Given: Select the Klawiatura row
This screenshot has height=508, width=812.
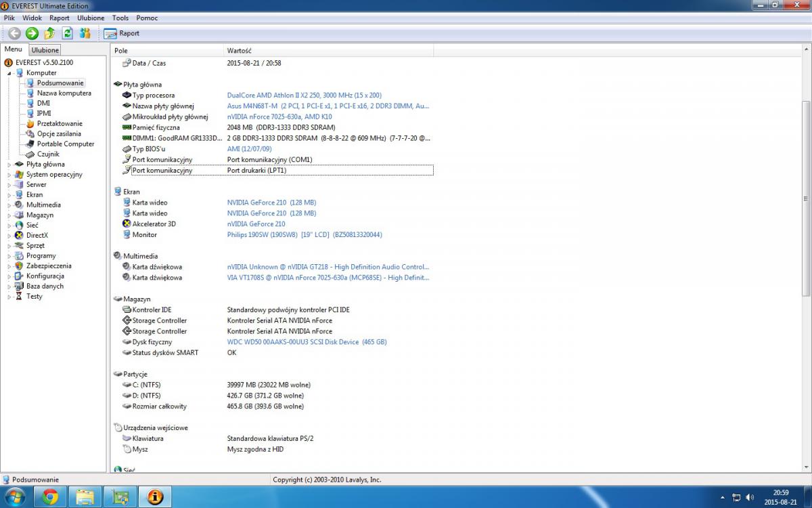Looking at the screenshot, I should click(277, 438).
